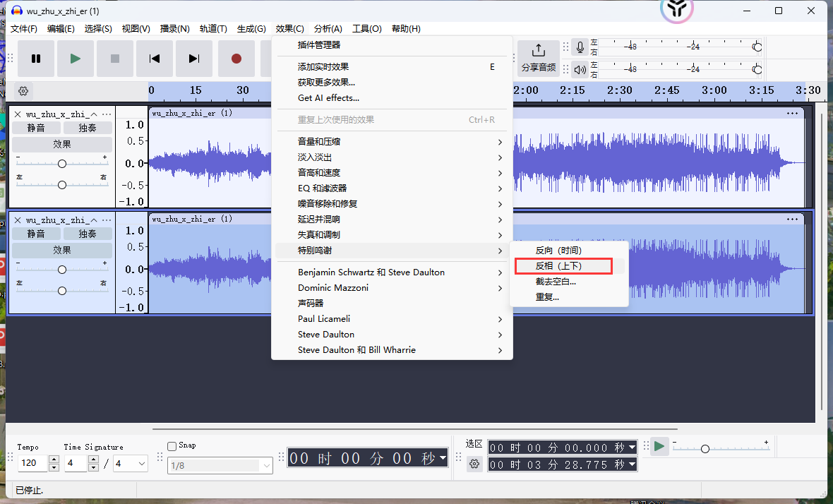Click the Skip to Start button
The height and width of the screenshot is (504, 833).
tap(155, 59)
